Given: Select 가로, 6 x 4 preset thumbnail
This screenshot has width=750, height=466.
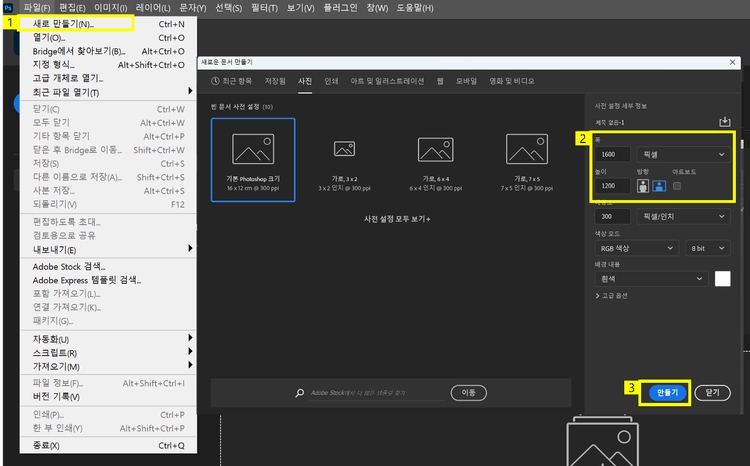Looking at the screenshot, I should pyautogui.click(x=435, y=160).
